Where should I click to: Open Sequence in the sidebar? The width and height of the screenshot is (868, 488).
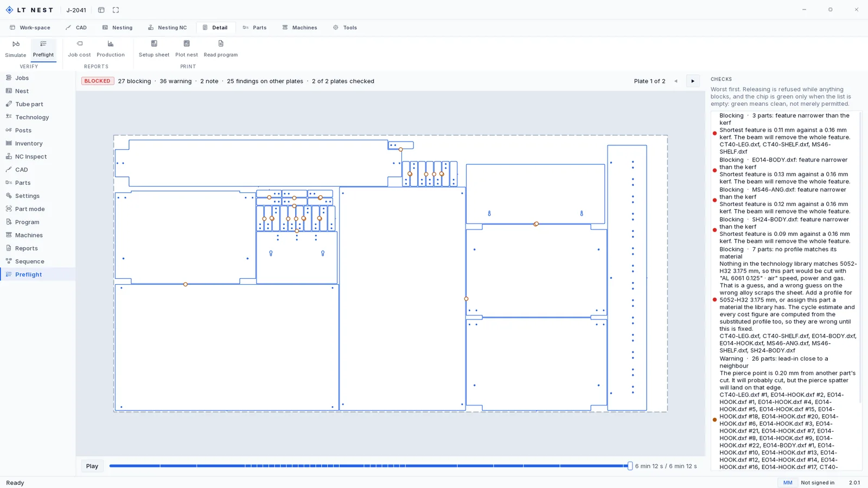[38, 261]
